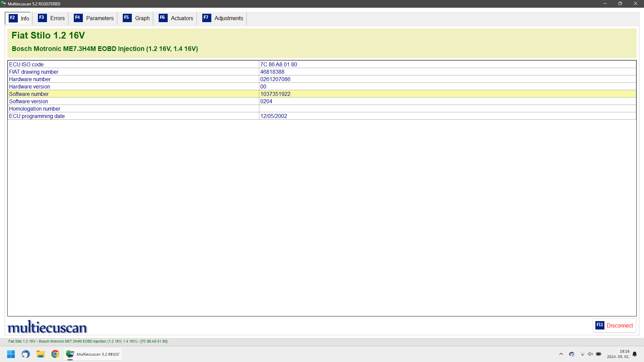Click the OneDrive sync tray icon

point(572,354)
